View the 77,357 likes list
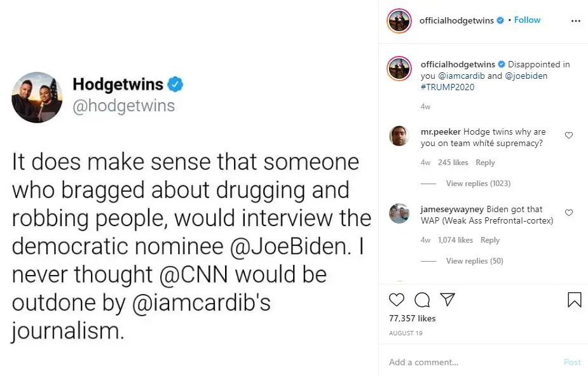This screenshot has height=376, width=588. pos(412,318)
